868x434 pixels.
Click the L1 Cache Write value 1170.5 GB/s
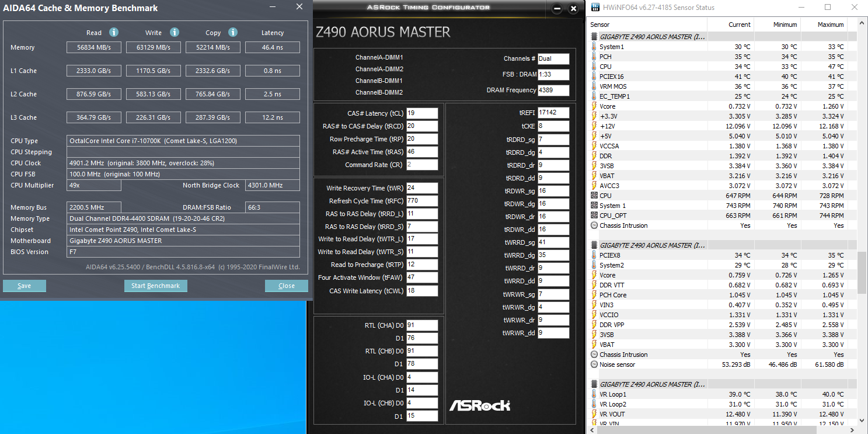click(x=154, y=71)
